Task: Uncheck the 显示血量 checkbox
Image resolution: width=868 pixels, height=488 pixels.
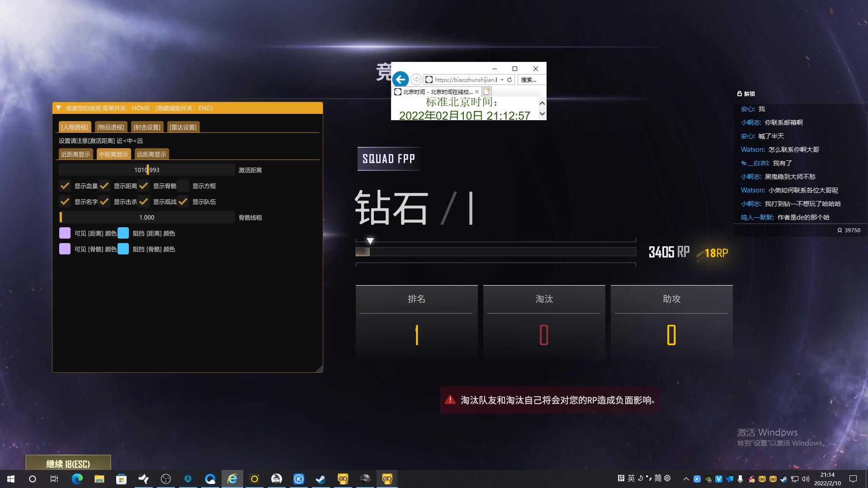Action: pos(65,186)
